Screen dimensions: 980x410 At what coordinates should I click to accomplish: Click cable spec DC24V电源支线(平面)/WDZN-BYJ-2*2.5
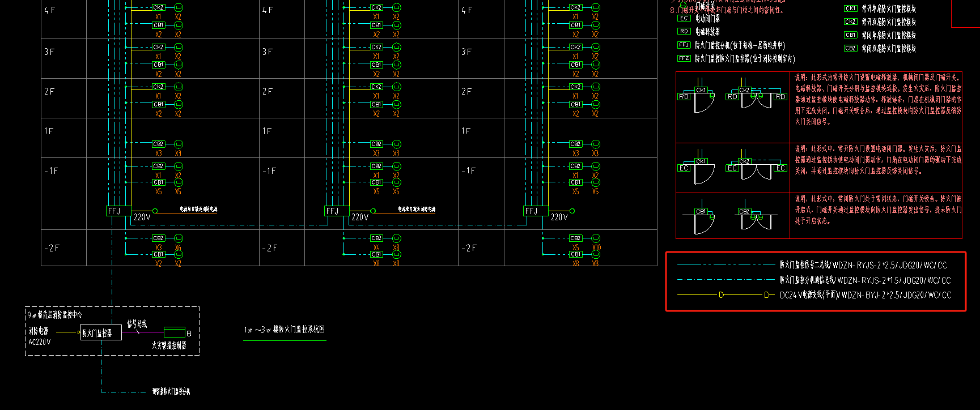coord(866,294)
